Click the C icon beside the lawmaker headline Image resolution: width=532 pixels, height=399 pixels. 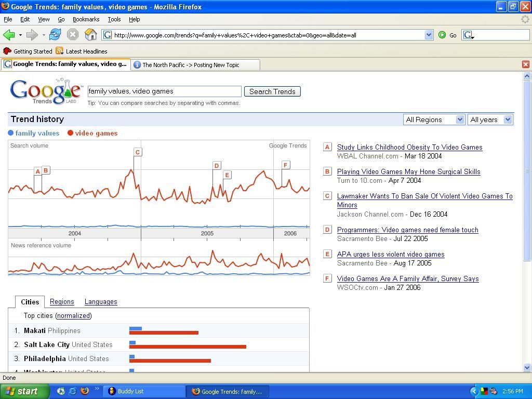click(x=327, y=196)
